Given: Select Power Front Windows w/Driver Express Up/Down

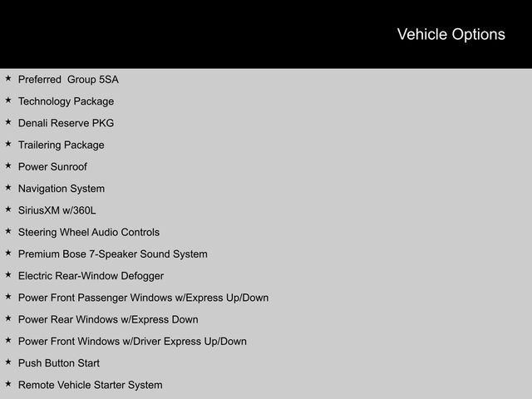Looking at the screenshot, I should 132,342.
